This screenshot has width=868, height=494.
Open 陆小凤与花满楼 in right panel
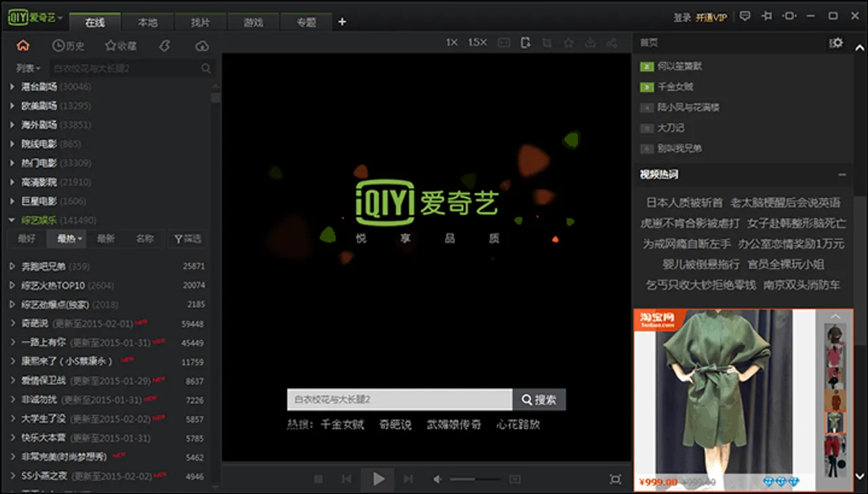688,107
